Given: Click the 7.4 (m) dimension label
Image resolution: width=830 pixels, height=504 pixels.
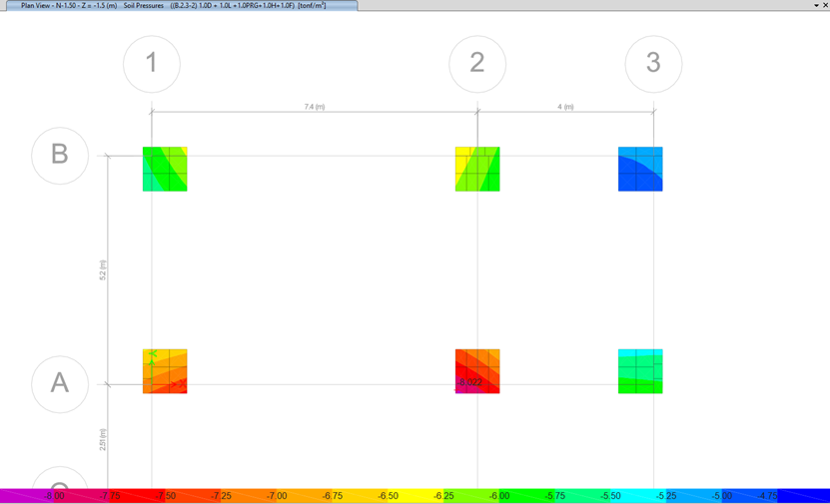Looking at the screenshot, I should [x=315, y=107].
